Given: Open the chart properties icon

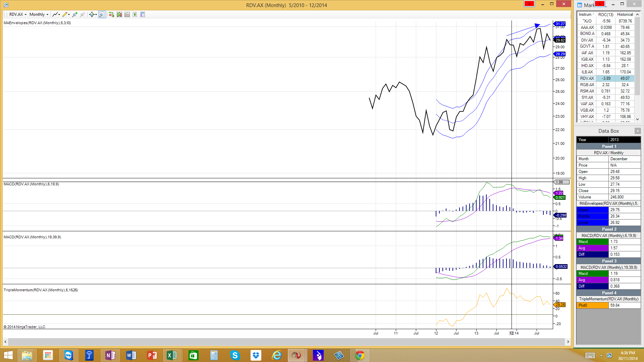Looking at the screenshot, I should 143,14.
